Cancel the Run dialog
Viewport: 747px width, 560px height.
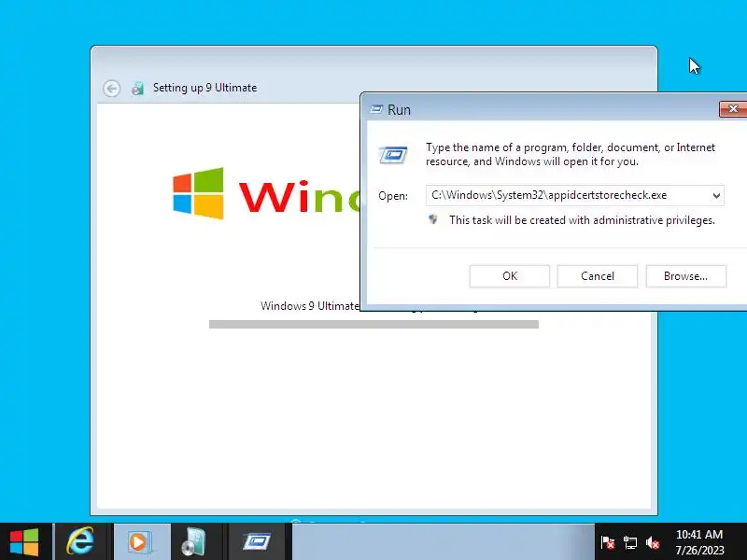coord(598,276)
